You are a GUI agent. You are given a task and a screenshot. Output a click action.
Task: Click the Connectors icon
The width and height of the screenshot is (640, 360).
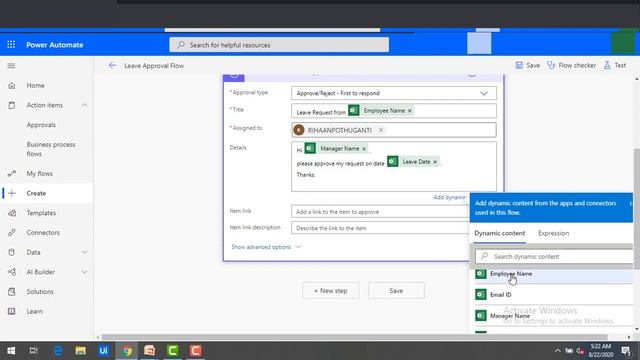12,232
